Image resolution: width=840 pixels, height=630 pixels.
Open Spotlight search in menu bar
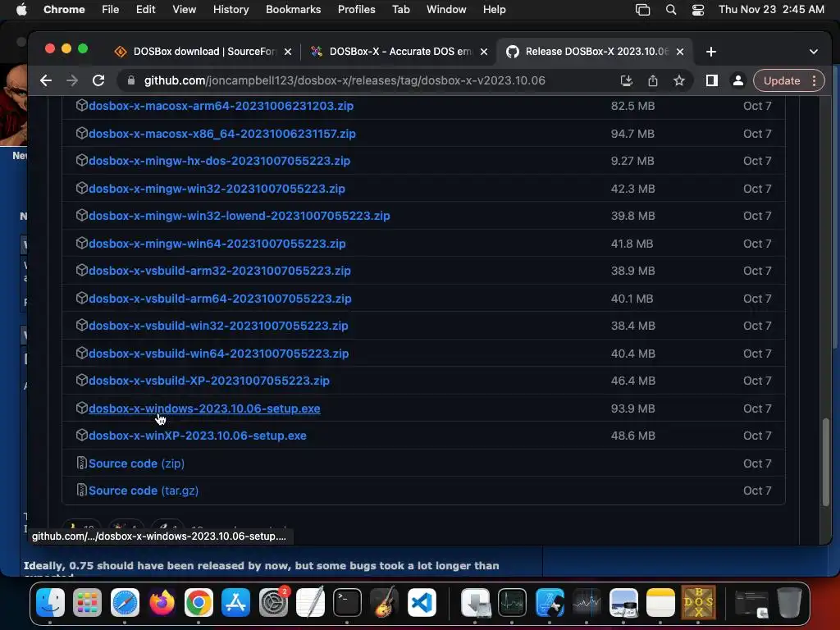tap(671, 10)
